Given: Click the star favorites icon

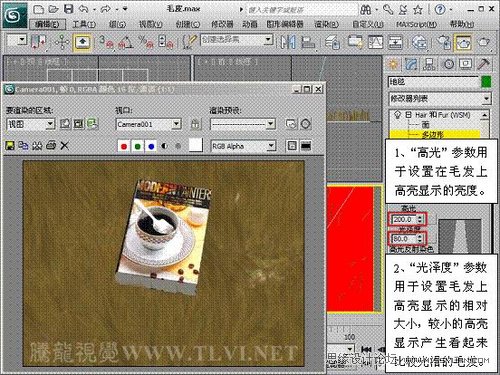Looking at the screenshot, I should pos(418,10).
